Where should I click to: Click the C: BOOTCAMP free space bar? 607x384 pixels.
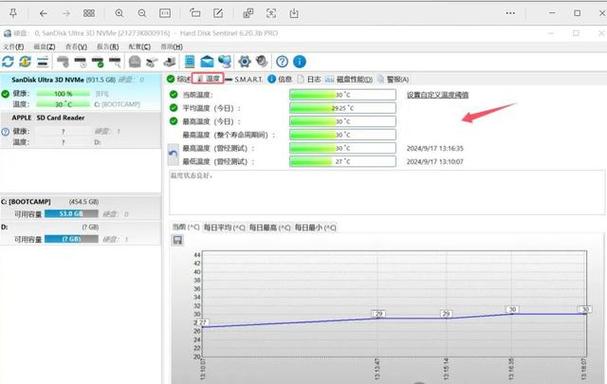click(71, 214)
